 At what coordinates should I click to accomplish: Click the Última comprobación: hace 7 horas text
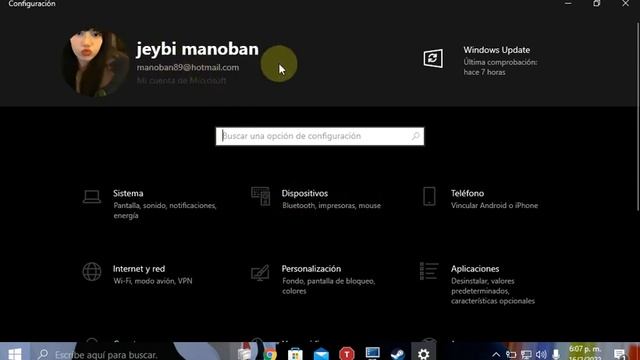[500, 67]
